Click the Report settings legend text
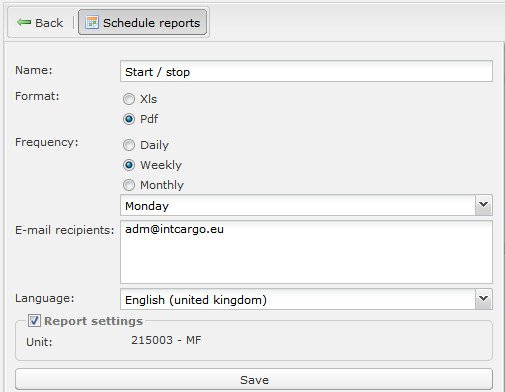Screen dimensions: 505x392 click(x=93, y=321)
